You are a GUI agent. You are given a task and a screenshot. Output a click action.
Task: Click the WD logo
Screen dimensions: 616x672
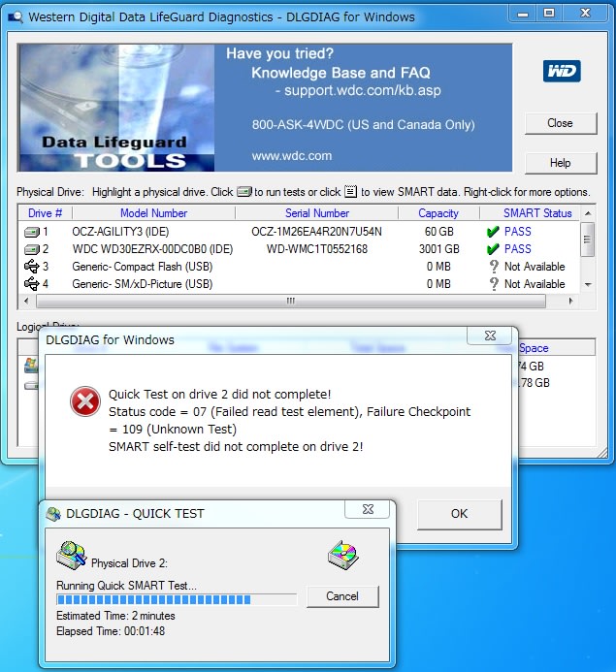(562, 71)
